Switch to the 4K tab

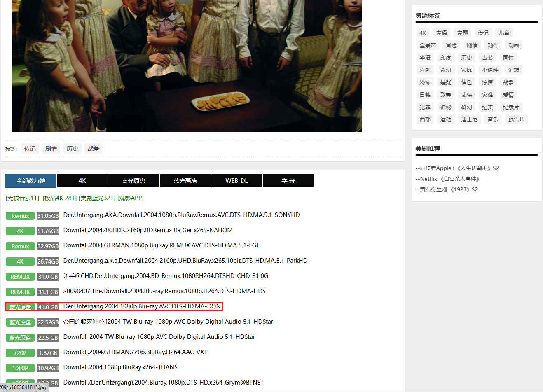tap(82, 181)
